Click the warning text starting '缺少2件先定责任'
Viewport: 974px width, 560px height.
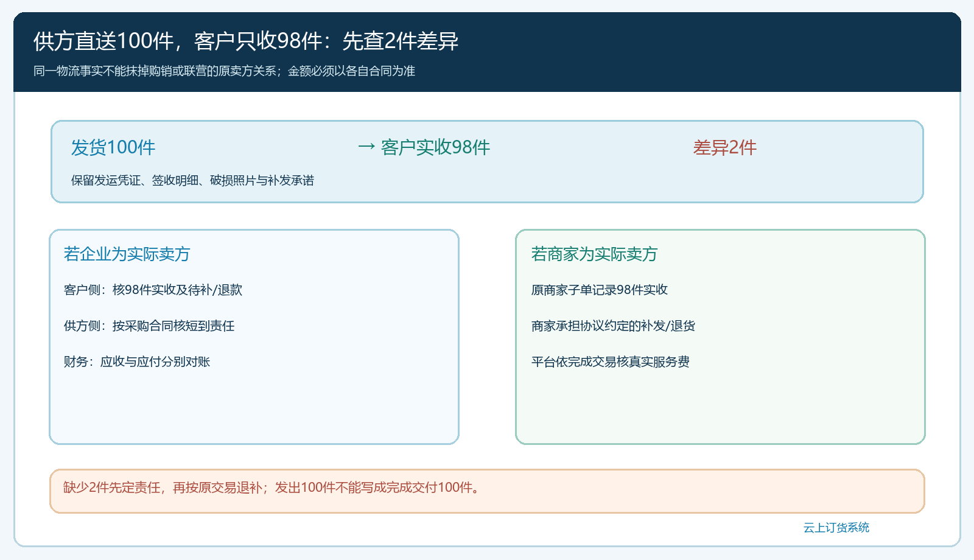pos(273,488)
